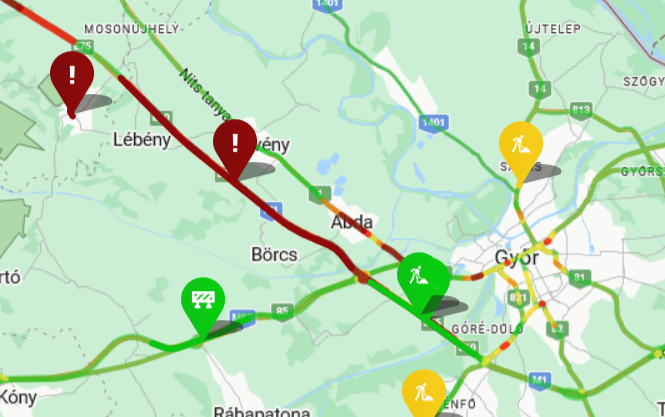
Task: Select the green route 85 shield
Action: (282, 312)
